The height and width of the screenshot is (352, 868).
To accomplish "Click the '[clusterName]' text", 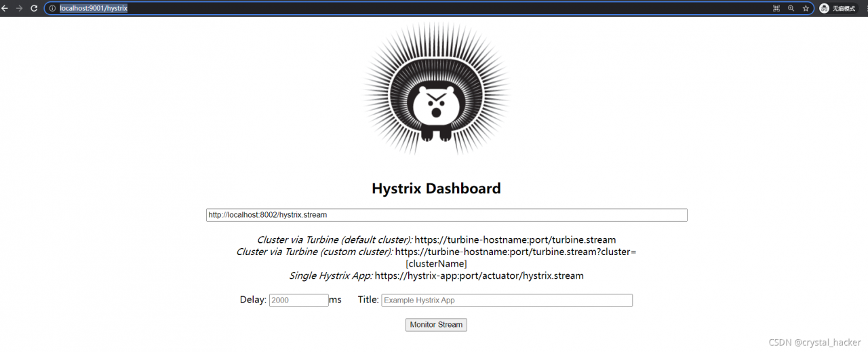I will (436, 264).
